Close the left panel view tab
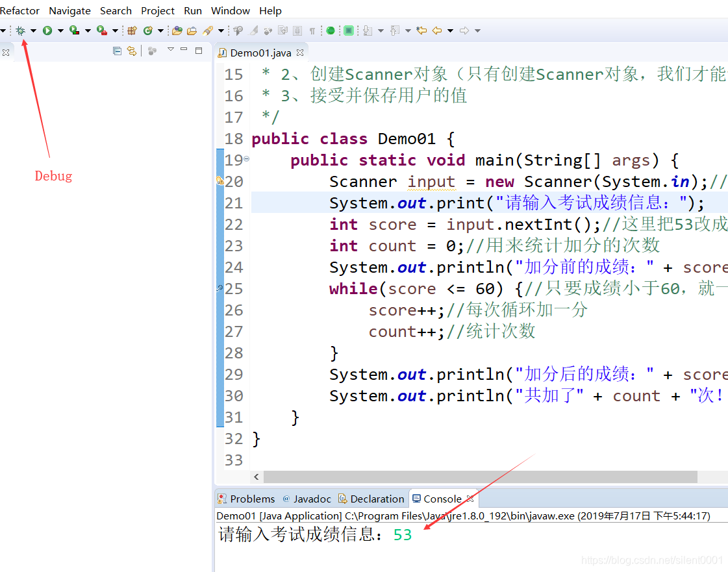Screen dimensions: 728x572 pyautogui.click(x=6, y=53)
